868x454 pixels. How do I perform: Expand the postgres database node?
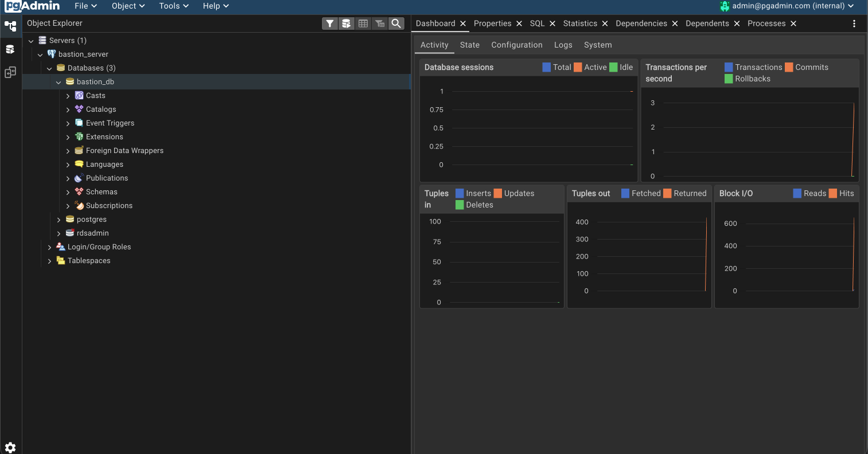coord(59,220)
